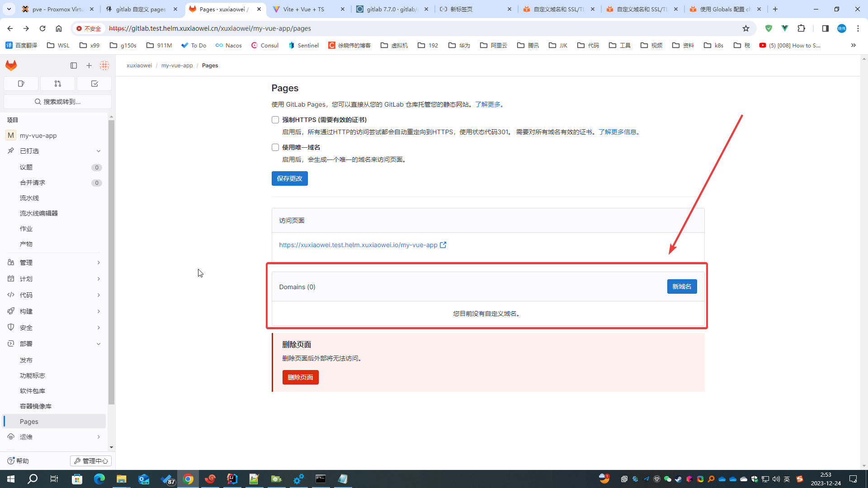Click the GitLab home icon
The width and height of the screenshot is (868, 488).
[x=11, y=65]
